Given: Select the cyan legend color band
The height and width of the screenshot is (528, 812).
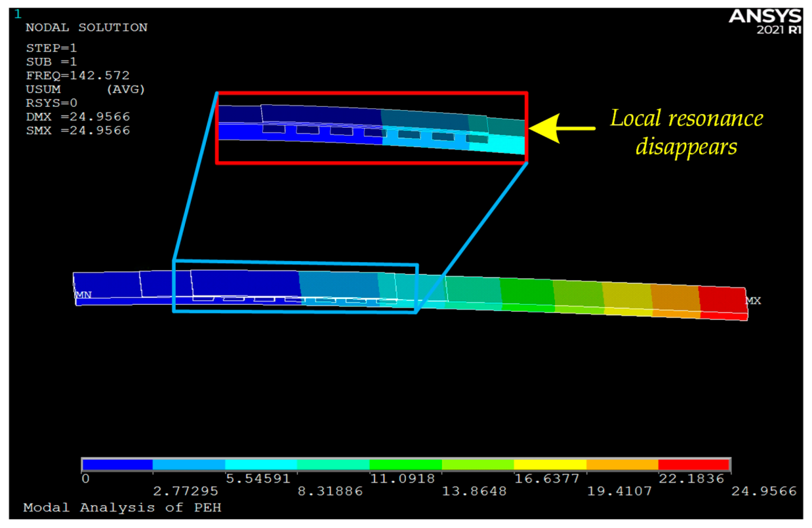Looking at the screenshot, I should [261, 464].
